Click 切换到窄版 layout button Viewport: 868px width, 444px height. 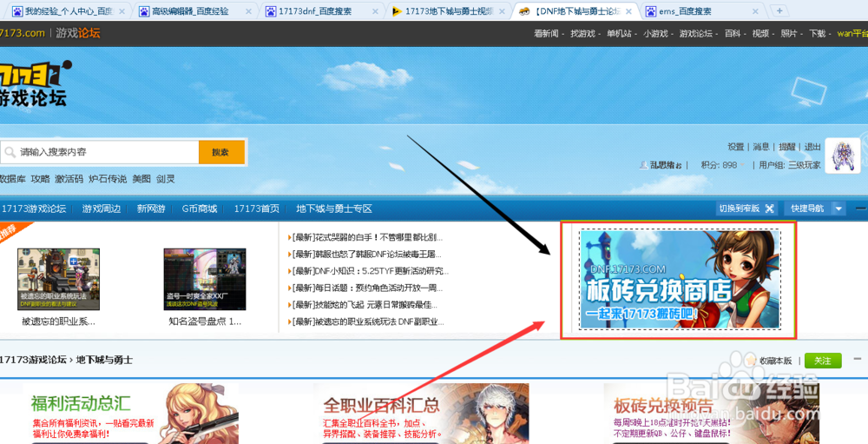coord(746,209)
